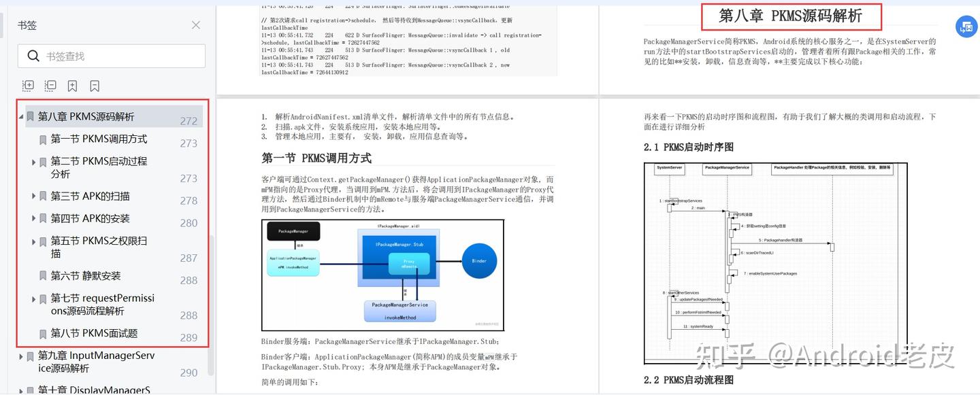Click the collapse-all bookmarks icon
The image size is (980, 395).
click(x=50, y=86)
